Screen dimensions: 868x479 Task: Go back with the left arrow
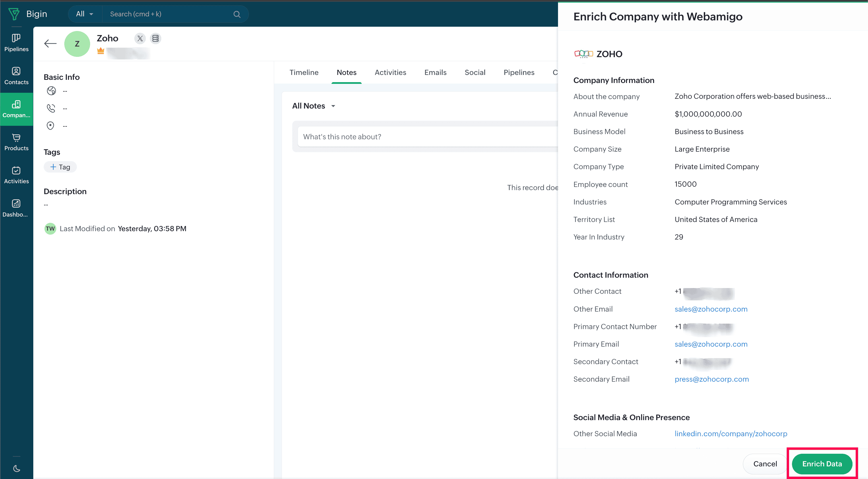50,43
